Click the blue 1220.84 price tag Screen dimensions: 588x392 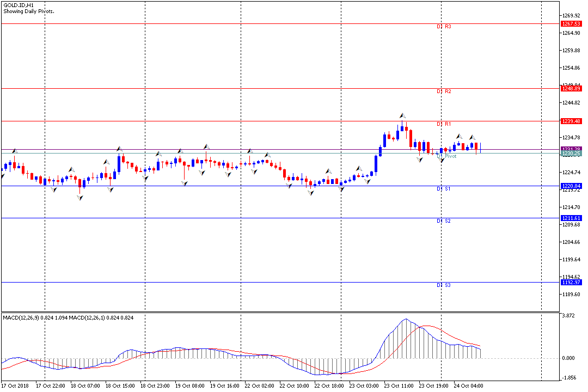[x=571, y=186]
